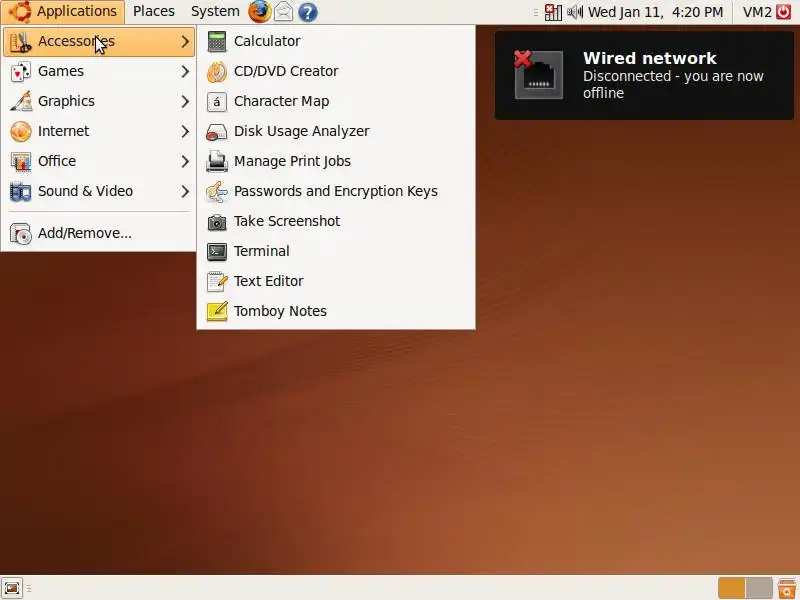Switch to the first orange workspace

coord(732,588)
